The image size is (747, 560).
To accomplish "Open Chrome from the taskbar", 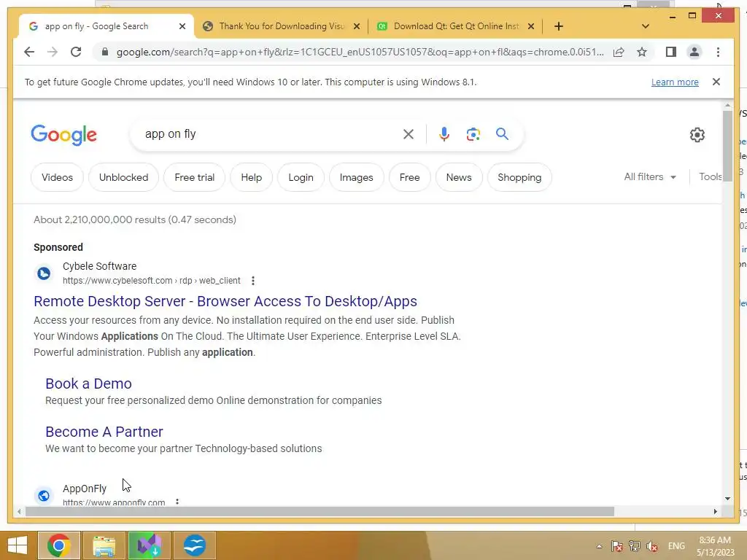I will coord(58,545).
